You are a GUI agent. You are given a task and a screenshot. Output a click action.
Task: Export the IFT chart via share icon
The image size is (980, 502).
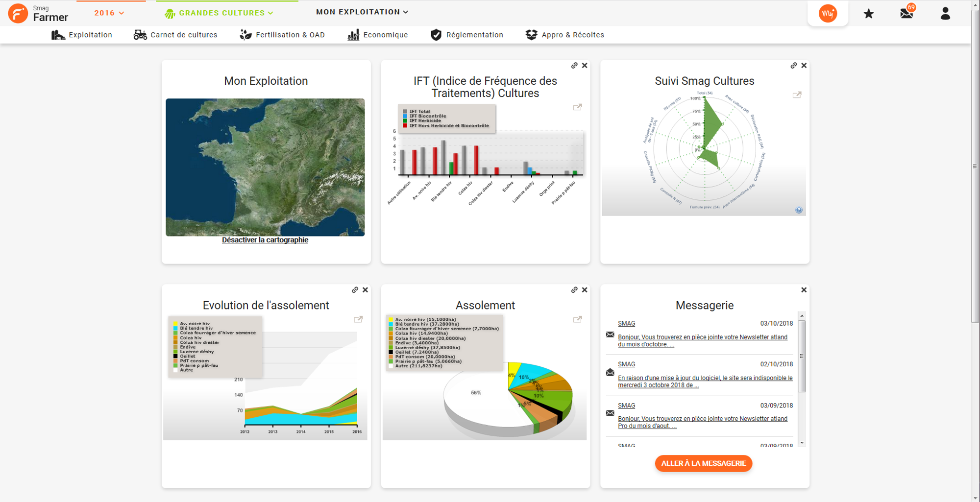[x=578, y=107]
